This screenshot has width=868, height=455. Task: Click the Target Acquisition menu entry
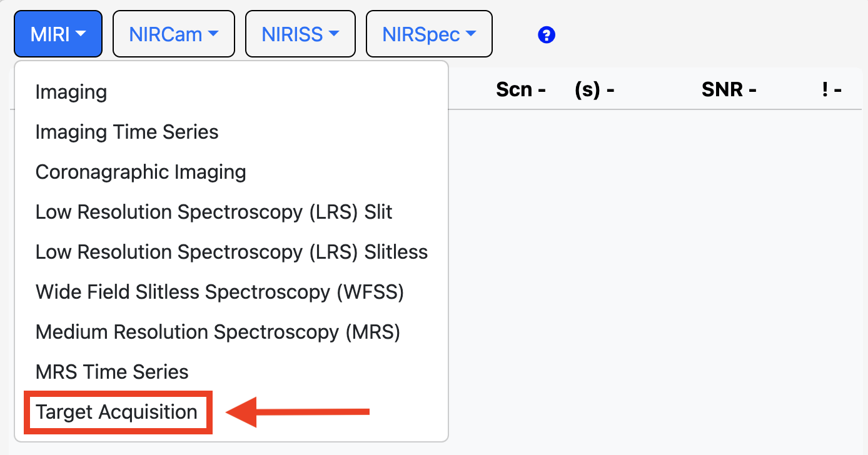(117, 412)
